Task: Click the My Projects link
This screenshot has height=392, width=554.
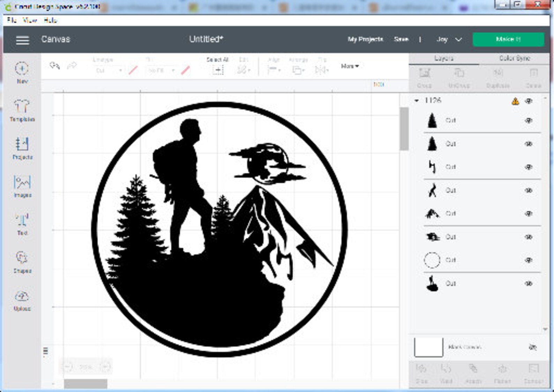Action: (x=365, y=39)
